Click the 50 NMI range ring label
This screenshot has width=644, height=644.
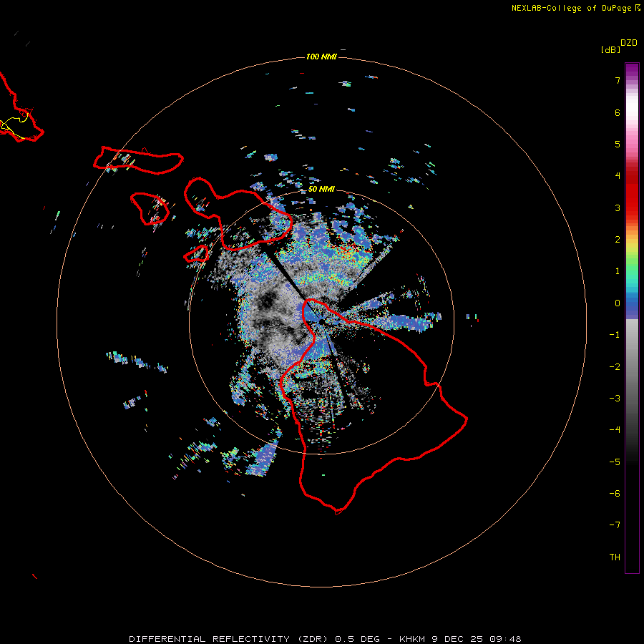[321, 189]
